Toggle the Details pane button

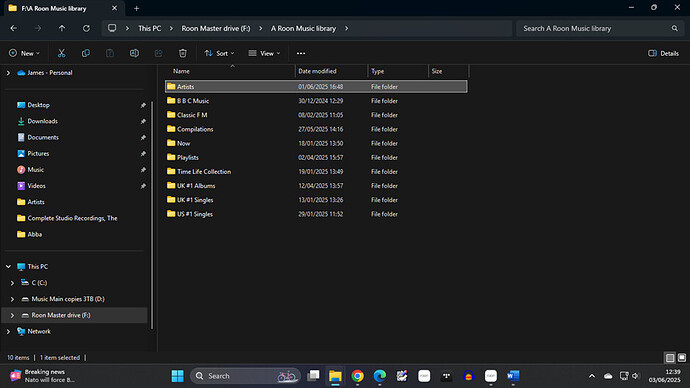click(x=664, y=53)
